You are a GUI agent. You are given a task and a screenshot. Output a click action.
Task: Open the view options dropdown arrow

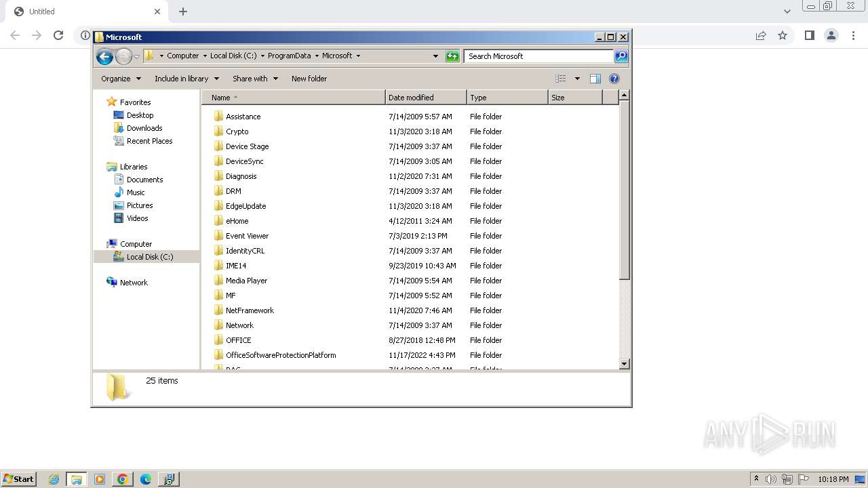pyautogui.click(x=577, y=79)
